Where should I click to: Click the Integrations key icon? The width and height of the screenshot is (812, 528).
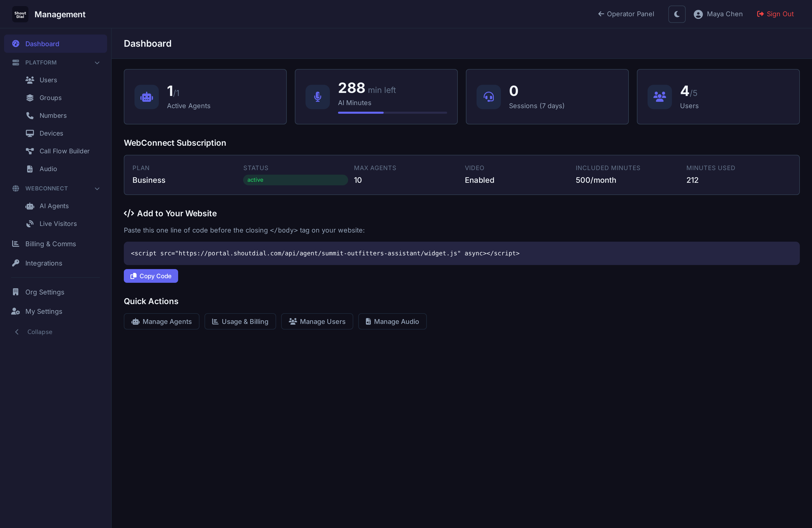(16, 263)
